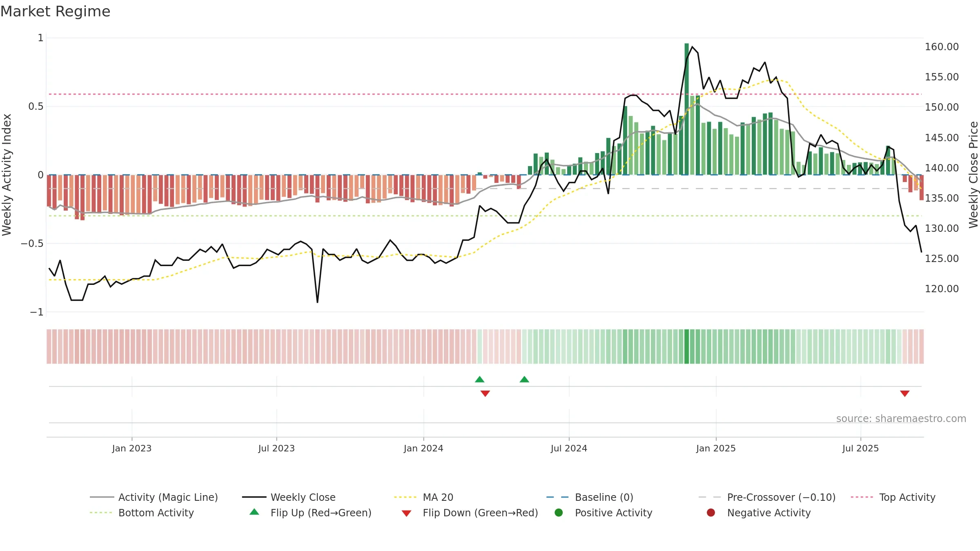Select red flip-down marker near March 2024
The image size is (980, 551).
pos(485,393)
